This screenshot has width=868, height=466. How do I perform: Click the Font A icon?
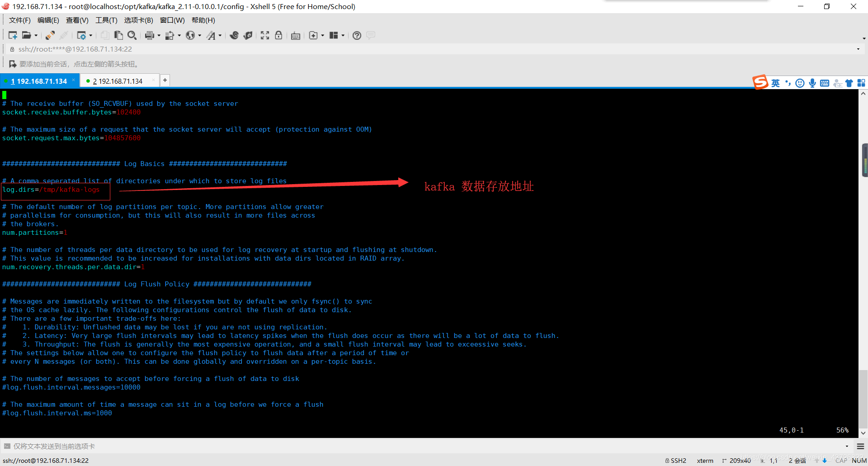tap(211, 35)
